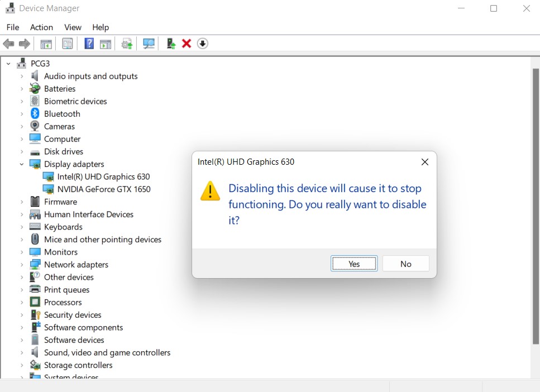The width and height of the screenshot is (540, 392).
Task: Expand the Disk drives category arrow
Action: [22, 151]
